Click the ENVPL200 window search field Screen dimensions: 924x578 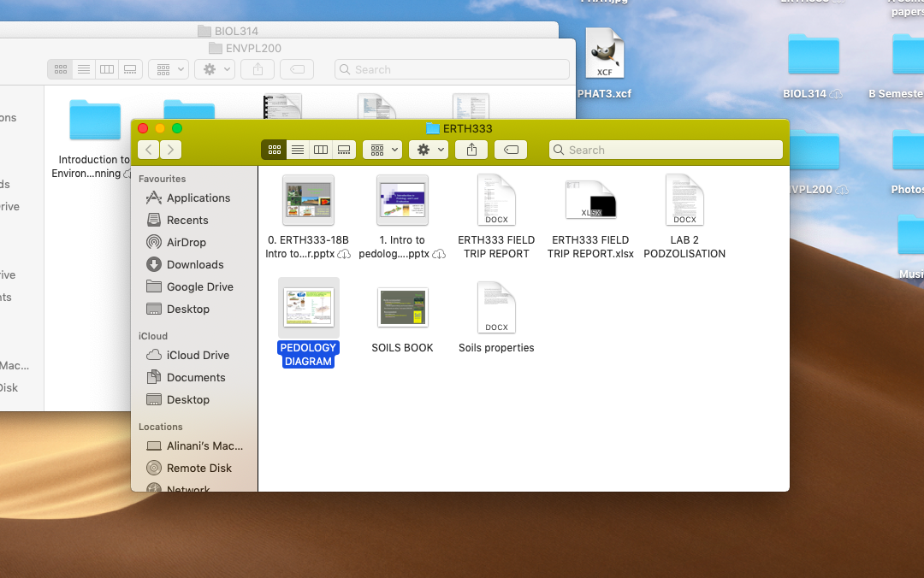pyautogui.click(x=452, y=69)
